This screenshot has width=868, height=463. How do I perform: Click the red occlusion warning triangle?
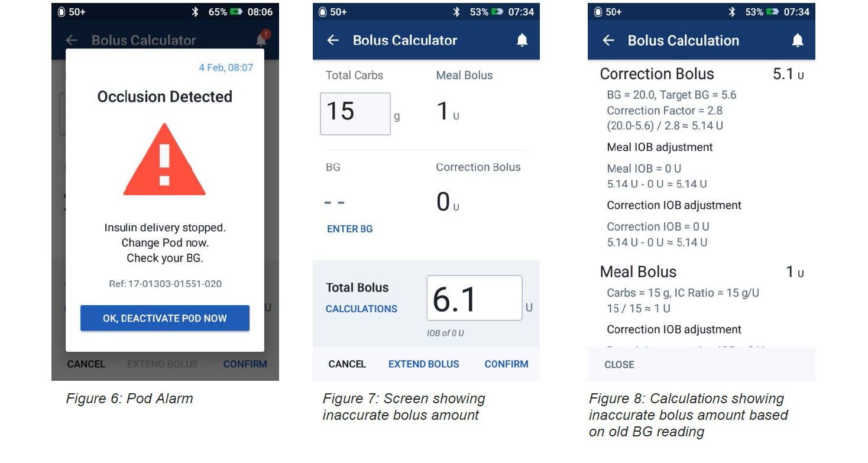coord(164,160)
